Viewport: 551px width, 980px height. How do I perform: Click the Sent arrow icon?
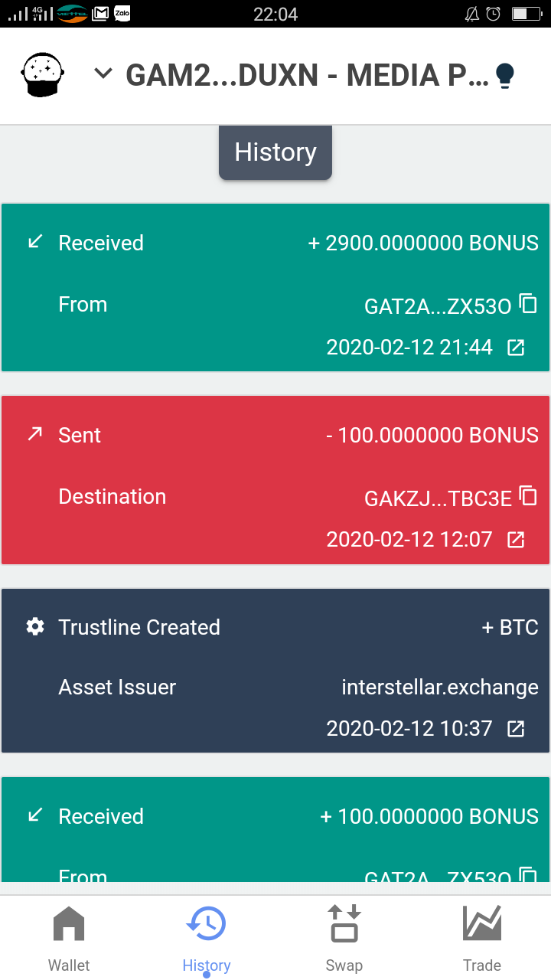coord(35,434)
